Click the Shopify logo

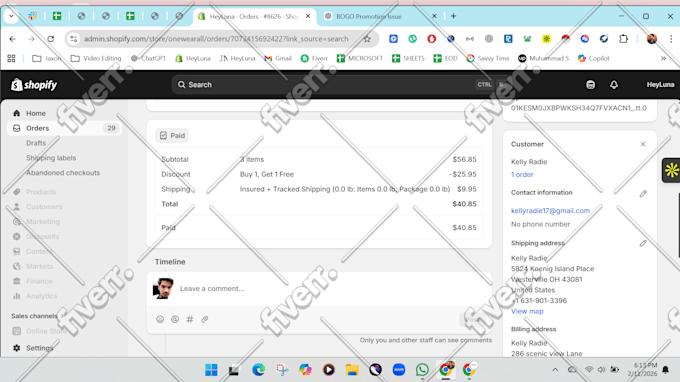point(34,85)
